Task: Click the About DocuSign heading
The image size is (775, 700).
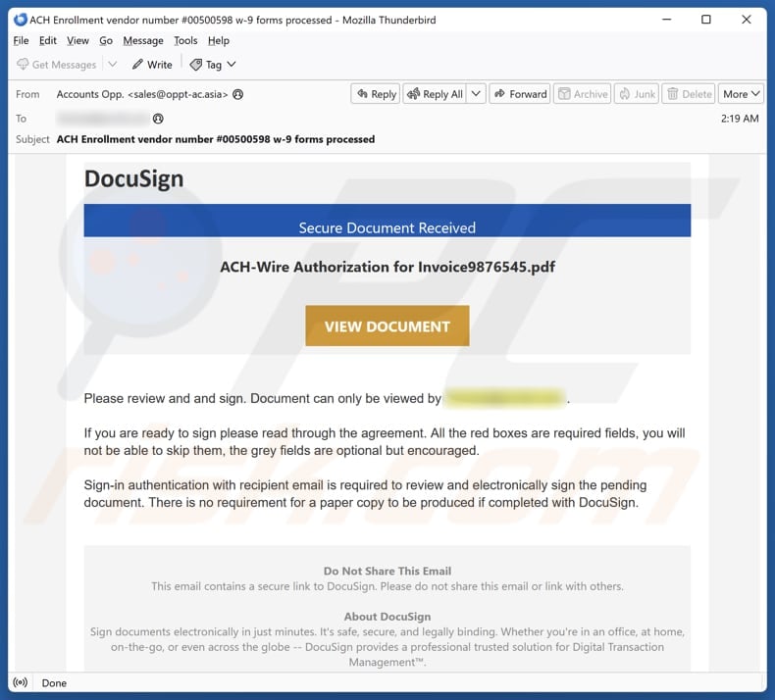Action: point(387,617)
